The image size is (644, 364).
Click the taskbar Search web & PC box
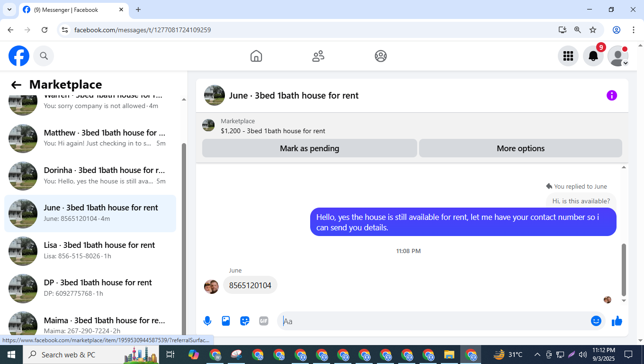[91, 355]
